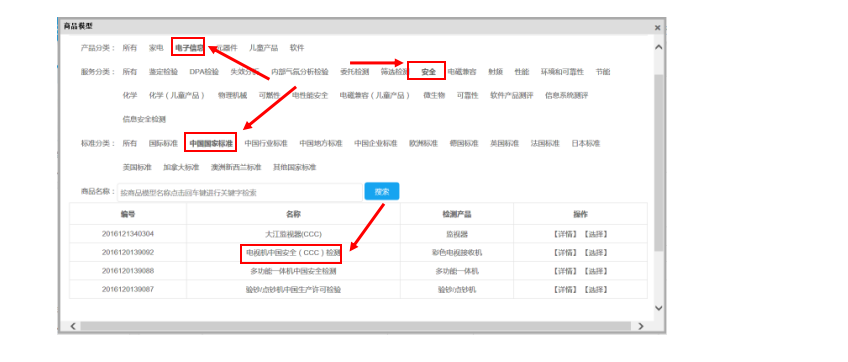This screenshot has height=362, width=848.
Task: Click the 大江监视器(CCC) name cell
Action: click(293, 234)
